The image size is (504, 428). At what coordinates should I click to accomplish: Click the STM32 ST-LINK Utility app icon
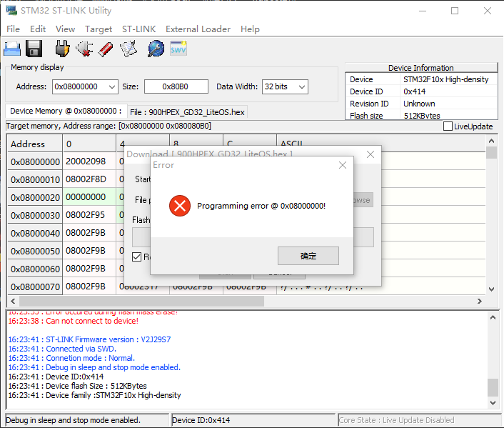point(11,10)
